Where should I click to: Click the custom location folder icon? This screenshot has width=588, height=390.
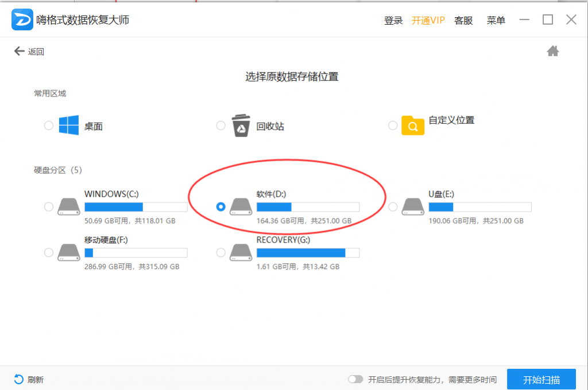(x=413, y=125)
